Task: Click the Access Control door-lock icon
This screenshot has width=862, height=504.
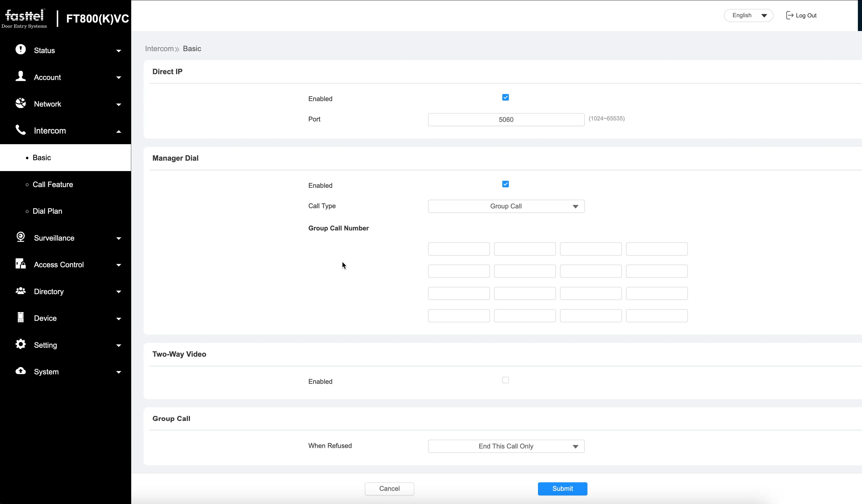Action: pyautogui.click(x=21, y=263)
